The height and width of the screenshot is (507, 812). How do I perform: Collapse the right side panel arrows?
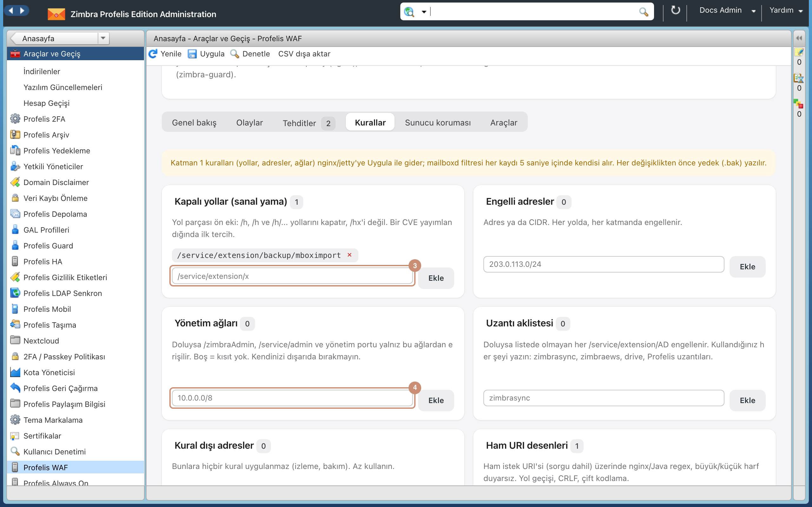pos(799,38)
